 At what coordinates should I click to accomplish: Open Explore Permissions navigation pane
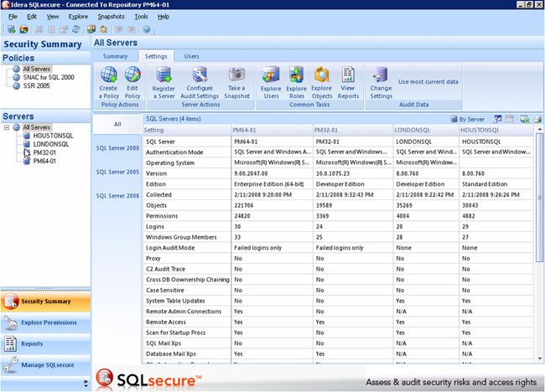coord(45,322)
